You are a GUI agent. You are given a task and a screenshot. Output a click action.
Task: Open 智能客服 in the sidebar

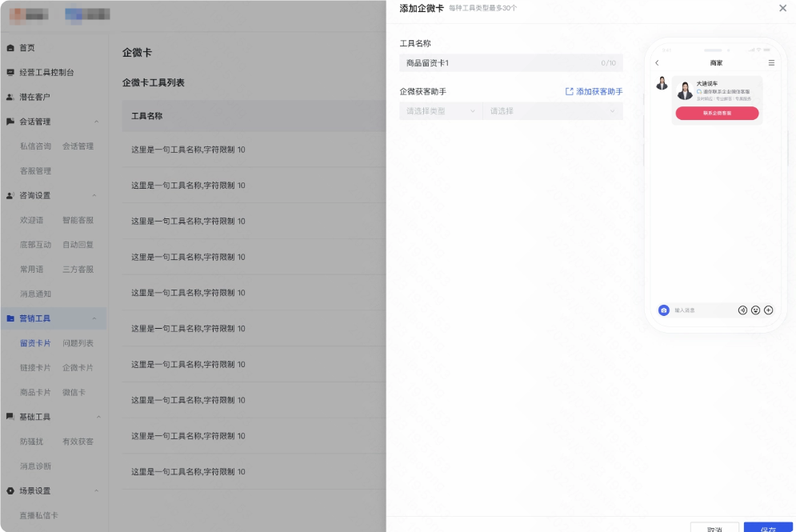tap(78, 220)
